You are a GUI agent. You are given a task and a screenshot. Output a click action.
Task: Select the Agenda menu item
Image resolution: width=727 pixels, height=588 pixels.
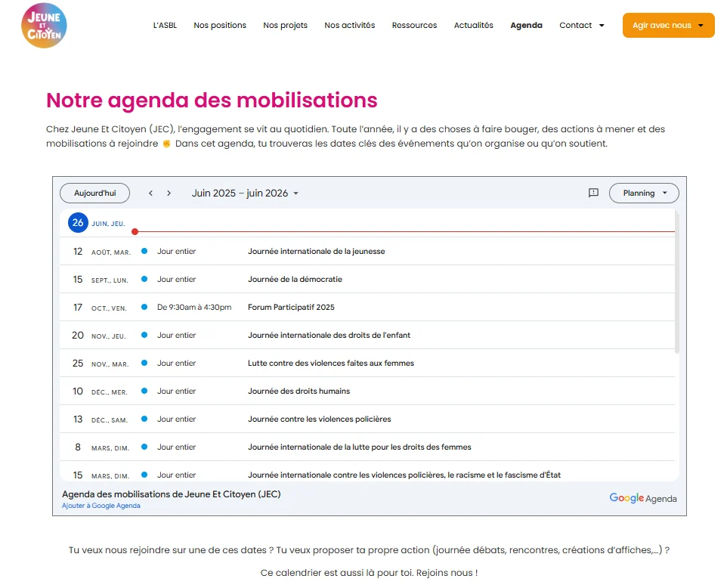coord(526,25)
